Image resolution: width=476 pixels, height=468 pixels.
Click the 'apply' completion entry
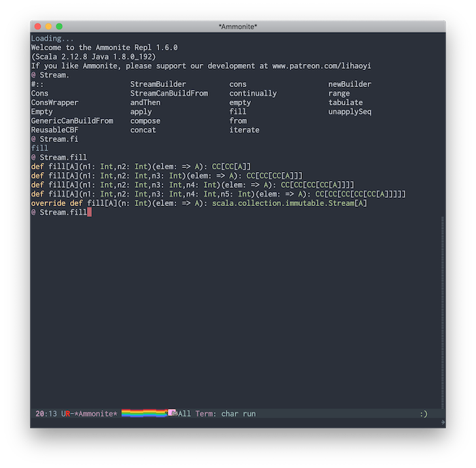click(141, 112)
